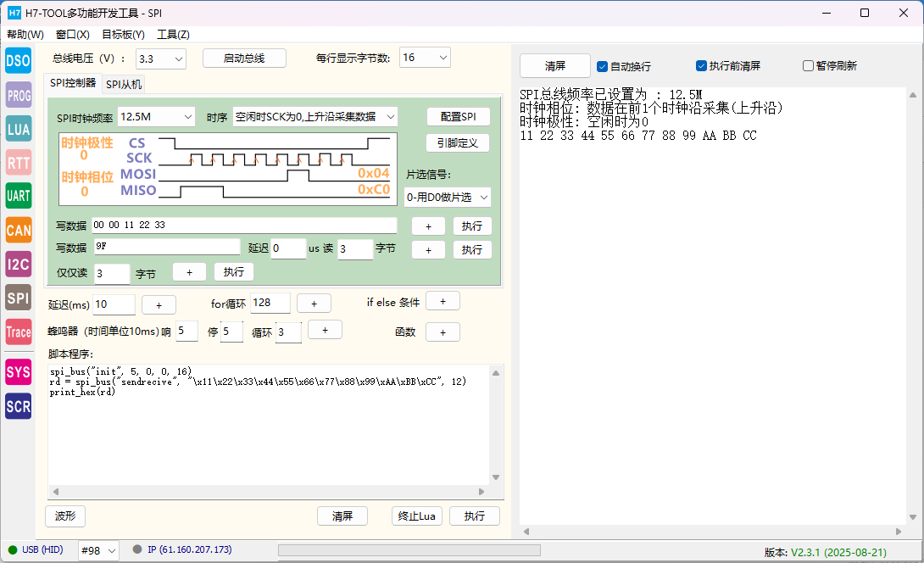The height and width of the screenshot is (563, 924).
Task: Open the DSO oscilloscope sidebar icon
Action: (x=18, y=60)
